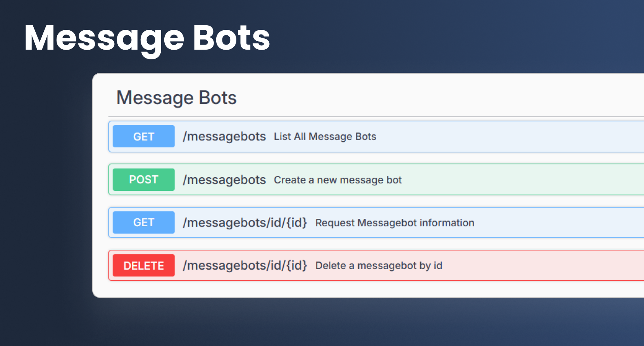Click the 'Delete a messagebot by id' description
Screen dimensions: 644x346
click(379, 266)
